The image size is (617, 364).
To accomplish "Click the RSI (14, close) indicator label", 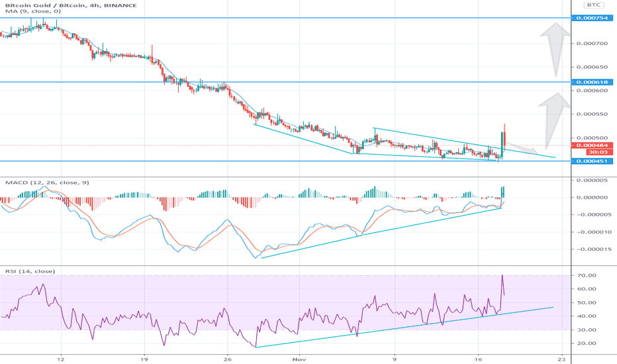I will (x=30, y=271).
